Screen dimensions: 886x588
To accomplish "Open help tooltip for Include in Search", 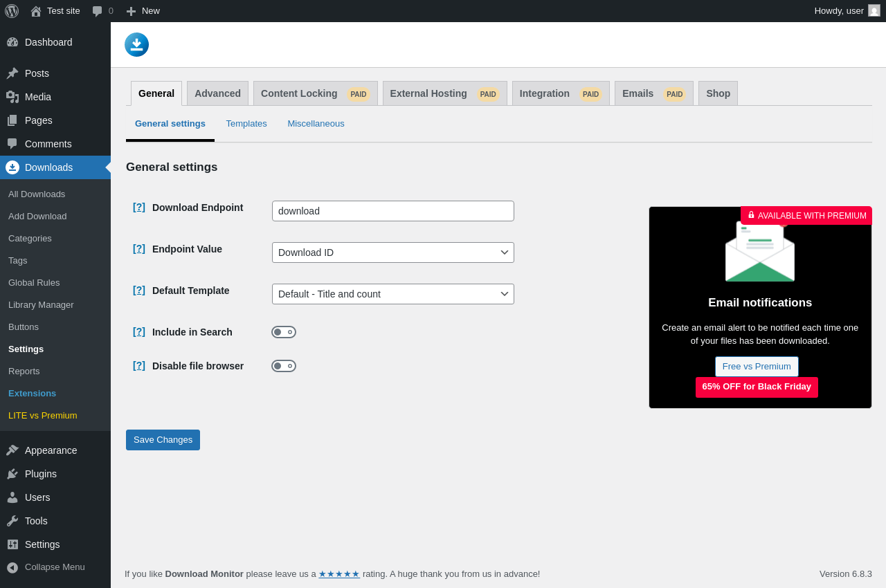I will (139, 331).
